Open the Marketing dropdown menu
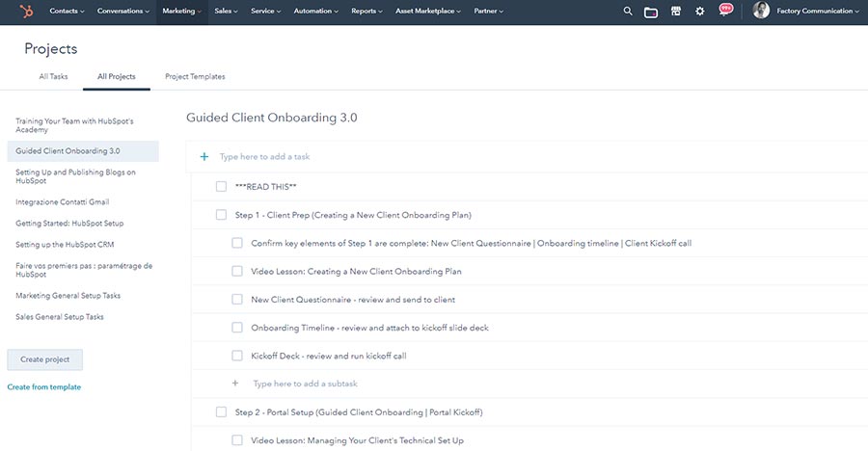The width and height of the screenshot is (868, 451). coord(182,11)
